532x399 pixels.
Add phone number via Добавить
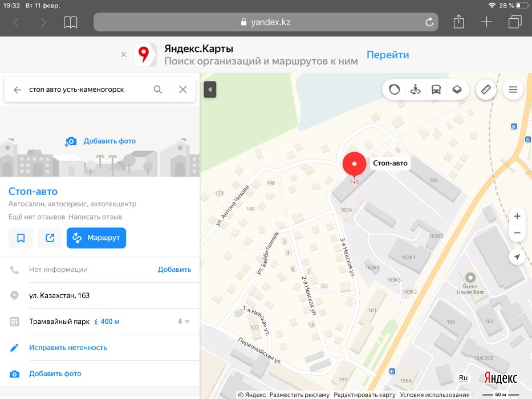click(x=174, y=270)
